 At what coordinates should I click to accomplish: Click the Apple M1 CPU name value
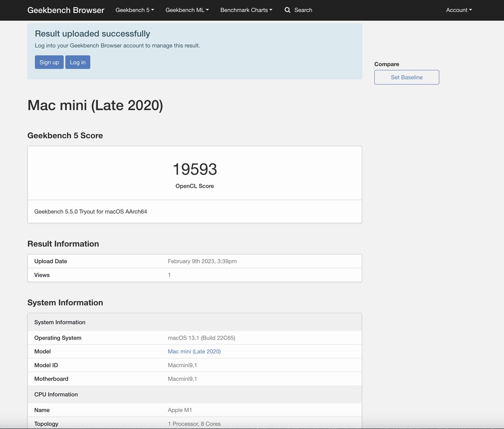point(180,410)
